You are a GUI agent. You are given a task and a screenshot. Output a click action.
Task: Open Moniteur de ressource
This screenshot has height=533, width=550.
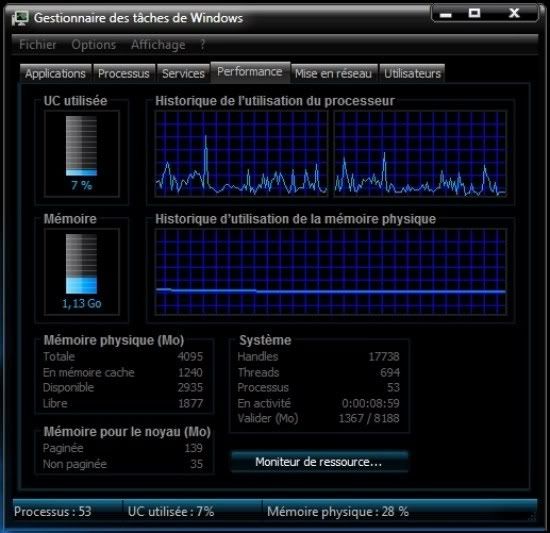click(319, 462)
